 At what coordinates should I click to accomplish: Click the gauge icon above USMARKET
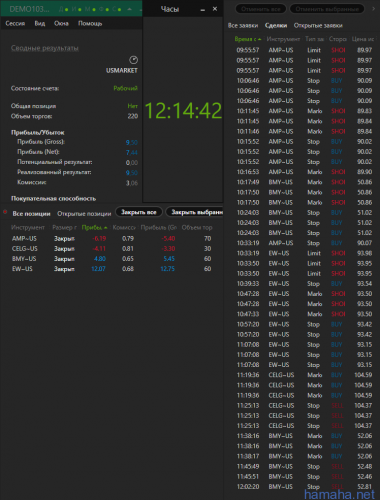point(133,60)
